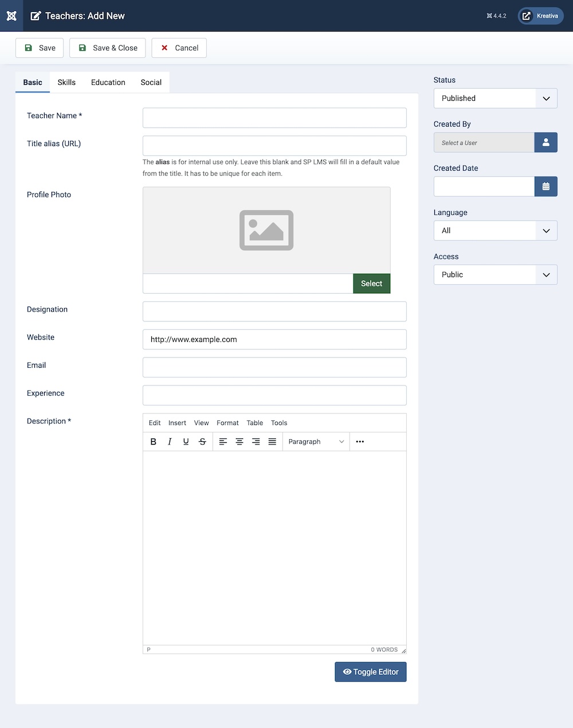Open the editor's Insert menu
The height and width of the screenshot is (728, 573).
[x=177, y=423]
